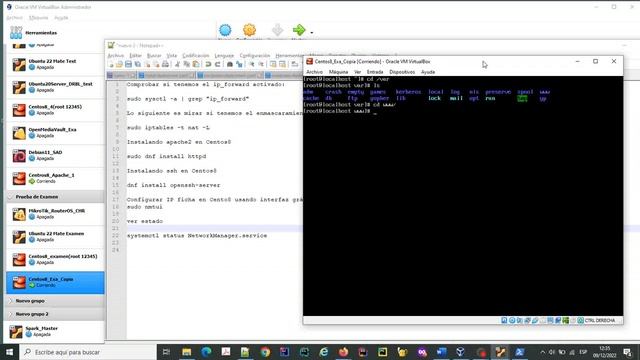The width and height of the screenshot is (640, 360).
Task: Open the Windows Start menu
Action: (9, 352)
